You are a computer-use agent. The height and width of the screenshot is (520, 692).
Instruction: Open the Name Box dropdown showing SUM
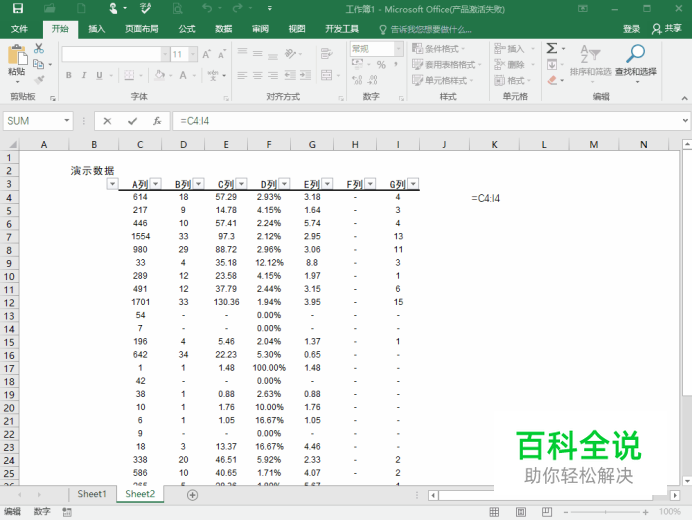click(67, 121)
